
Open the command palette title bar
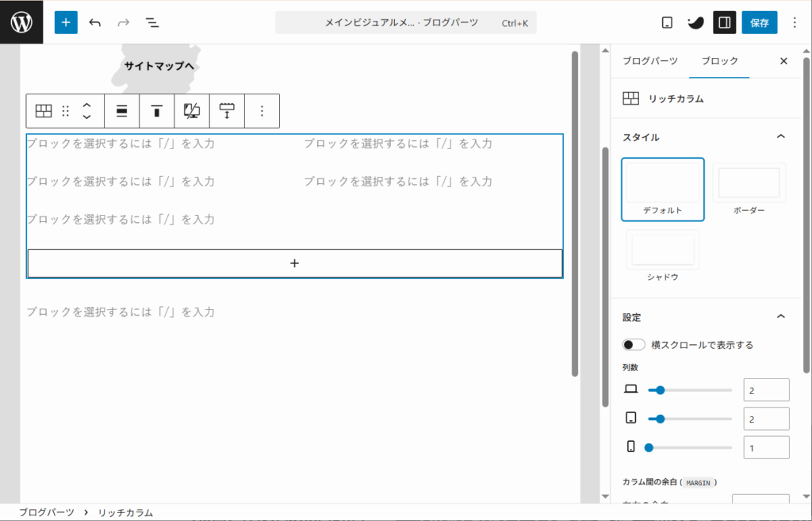click(405, 23)
